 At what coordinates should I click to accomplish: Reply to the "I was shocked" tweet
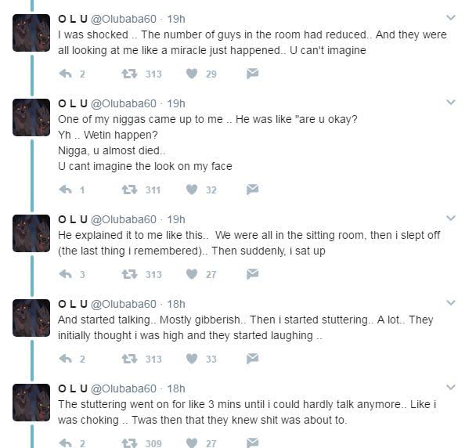pos(67,74)
